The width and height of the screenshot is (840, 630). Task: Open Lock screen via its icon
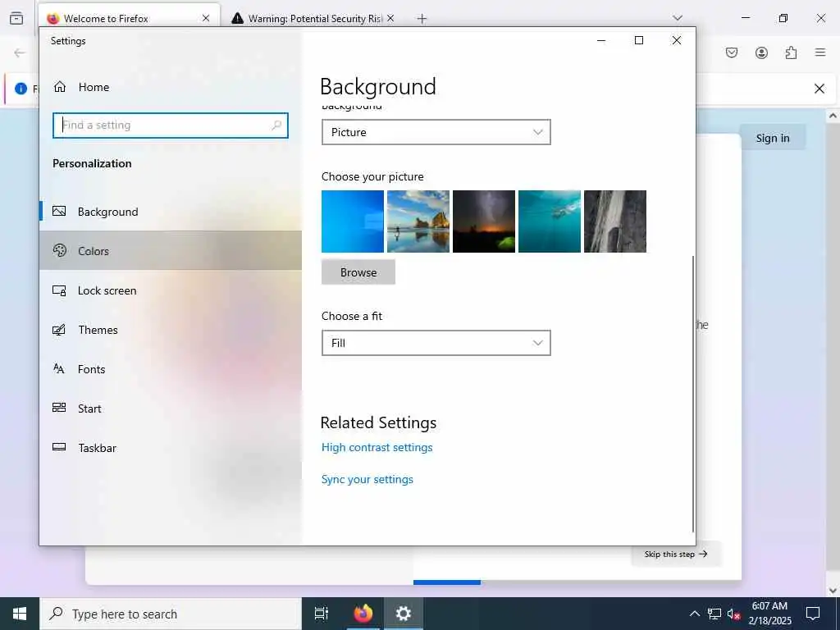59,290
